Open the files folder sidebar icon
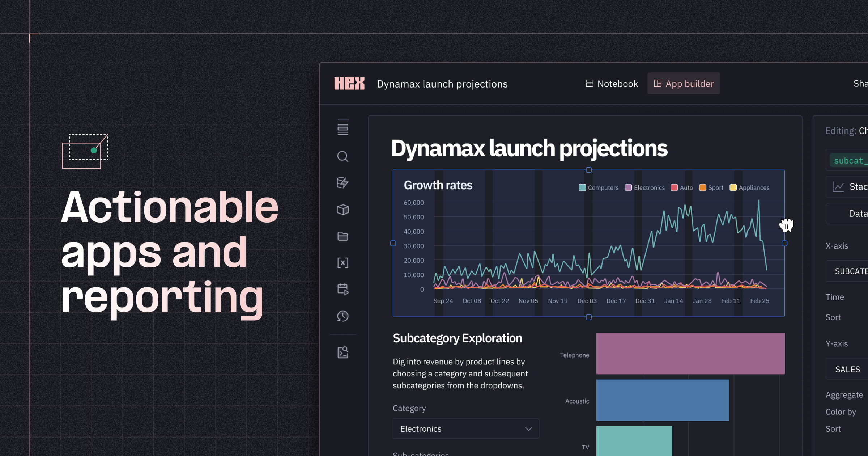Screen dimensions: 868x456 click(x=342, y=236)
